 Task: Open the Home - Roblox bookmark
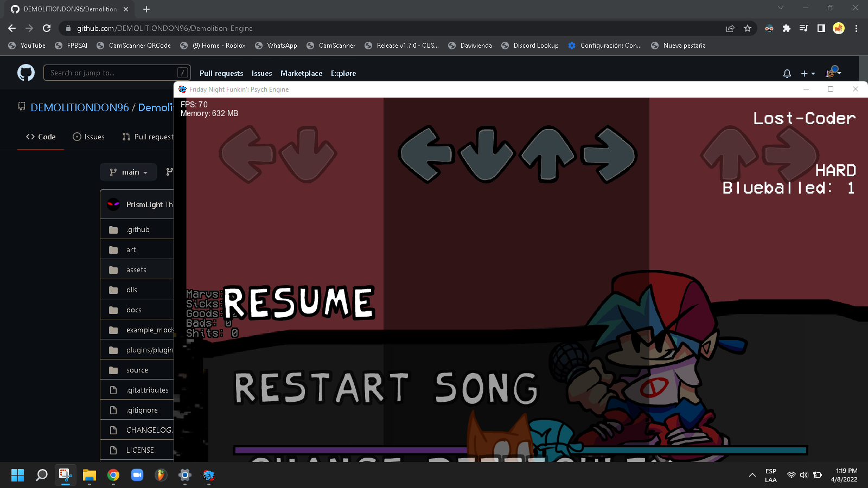(213, 46)
